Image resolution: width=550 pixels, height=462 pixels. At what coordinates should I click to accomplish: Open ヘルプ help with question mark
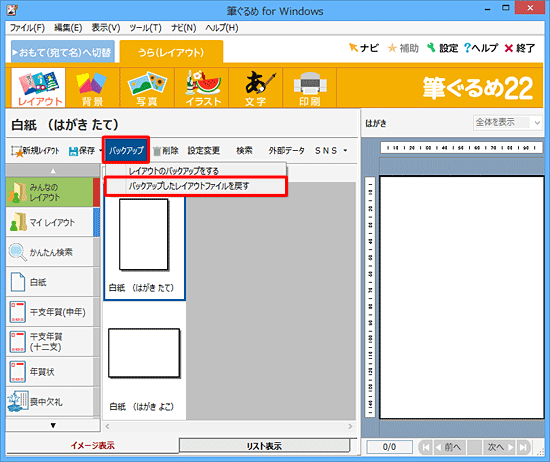(481, 48)
